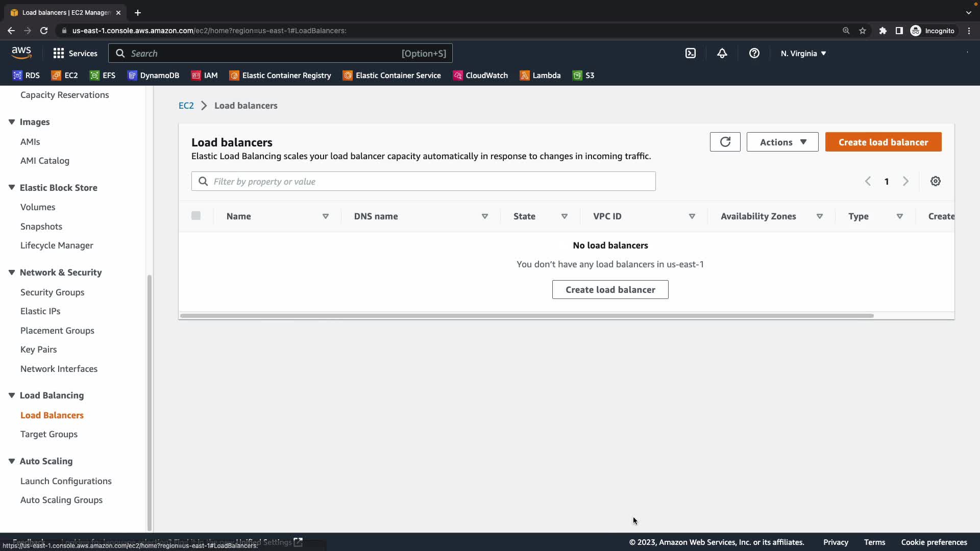This screenshot has height=551, width=980.
Task: Refresh the load balancers list
Action: coord(725,142)
